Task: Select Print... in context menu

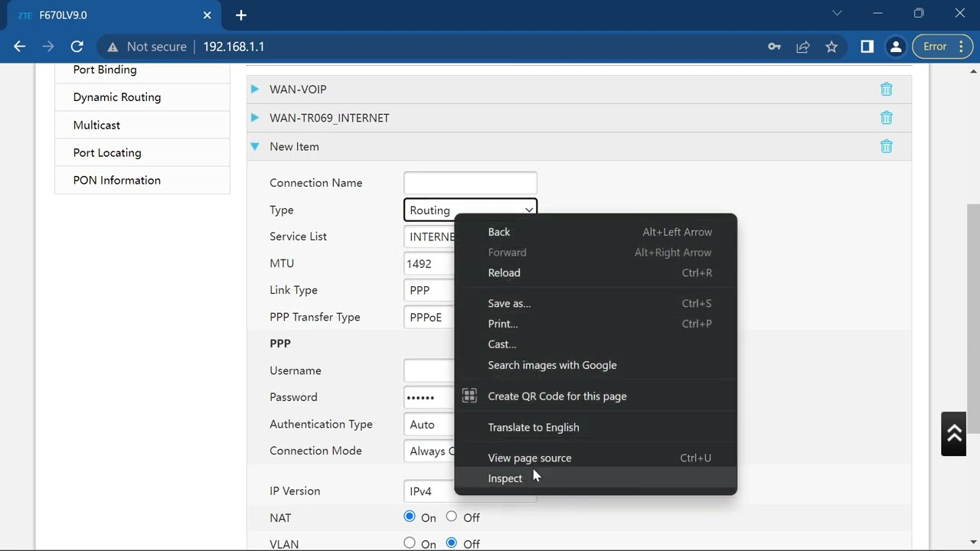Action: [x=596, y=324]
